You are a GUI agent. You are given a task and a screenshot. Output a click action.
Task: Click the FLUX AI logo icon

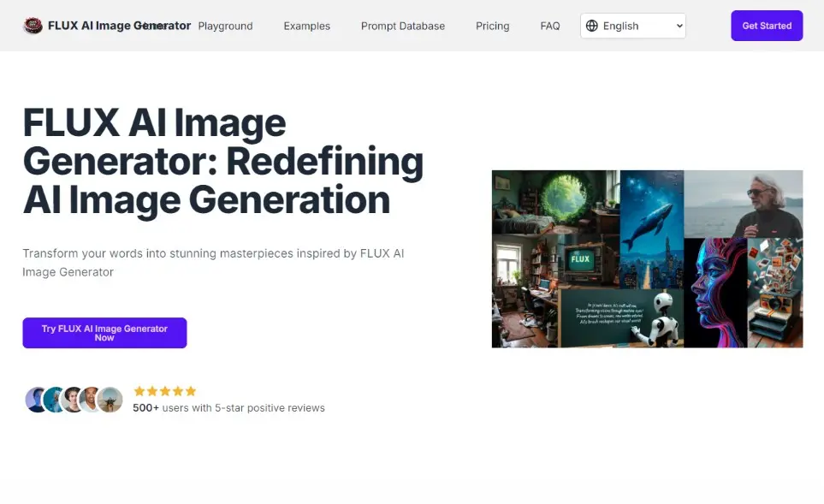click(x=33, y=25)
